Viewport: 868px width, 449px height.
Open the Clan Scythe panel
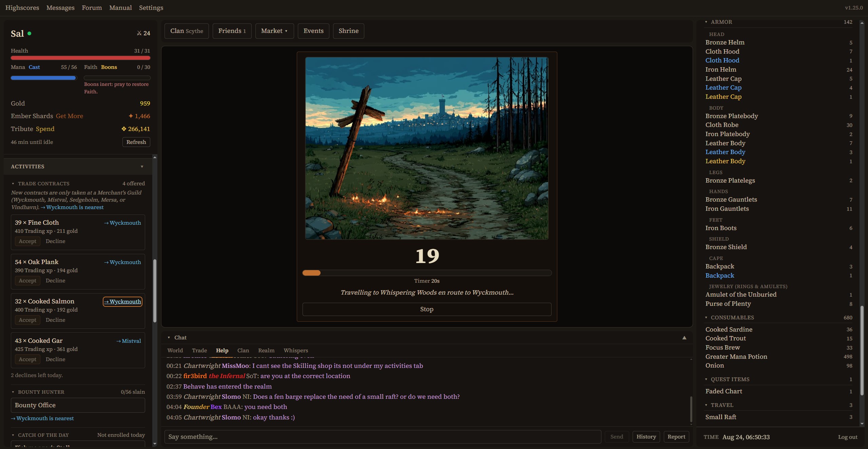click(187, 31)
